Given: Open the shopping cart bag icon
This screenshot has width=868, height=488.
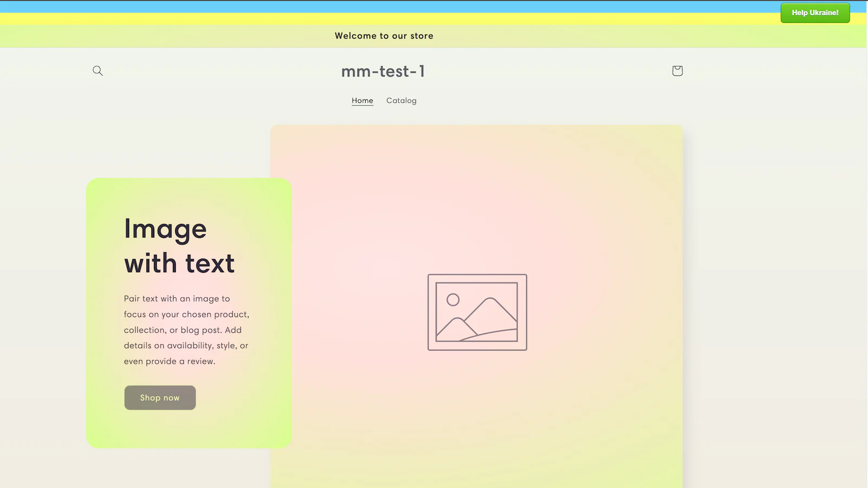Looking at the screenshot, I should 677,71.
